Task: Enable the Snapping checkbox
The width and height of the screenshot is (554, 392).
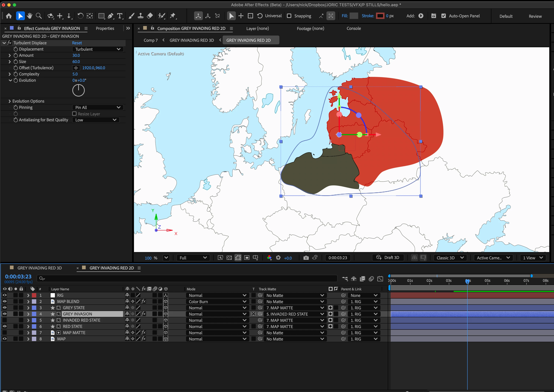Action: pyautogui.click(x=289, y=16)
